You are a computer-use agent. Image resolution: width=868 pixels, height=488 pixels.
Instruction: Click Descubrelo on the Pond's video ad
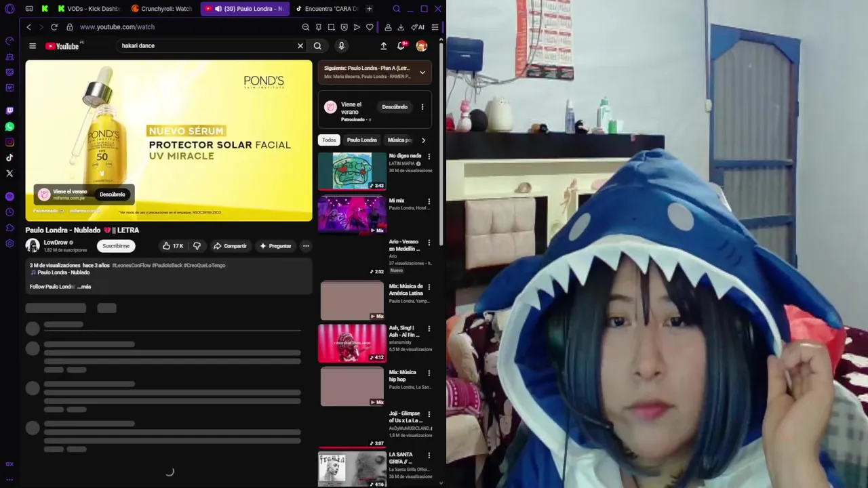113,195
